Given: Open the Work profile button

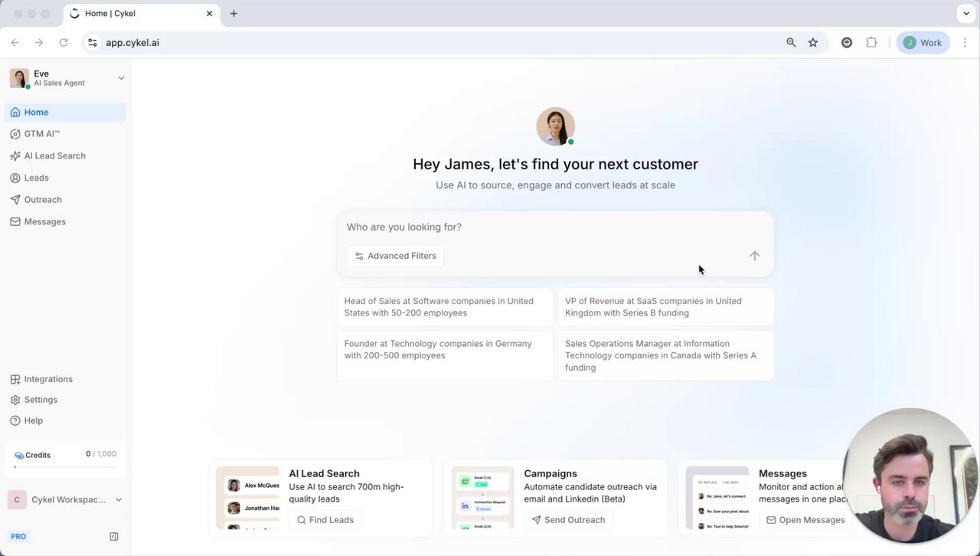Looking at the screenshot, I should click(923, 43).
